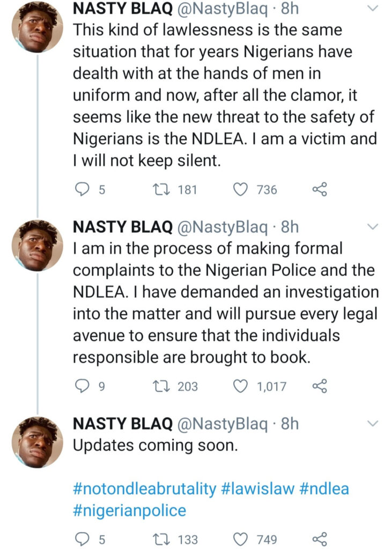Open the #notondleabrutality hashtag
Image resolution: width=392 pixels, height=549 pixels.
click(x=144, y=489)
